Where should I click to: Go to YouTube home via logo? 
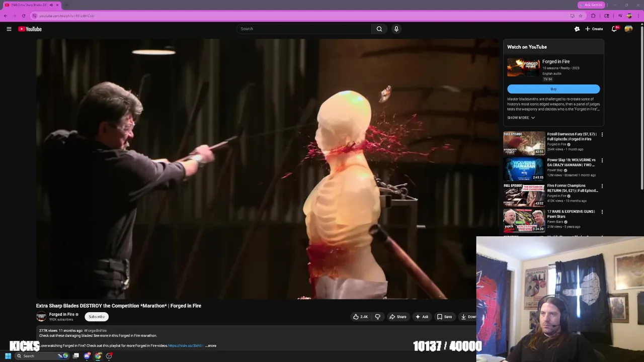pyautogui.click(x=30, y=29)
